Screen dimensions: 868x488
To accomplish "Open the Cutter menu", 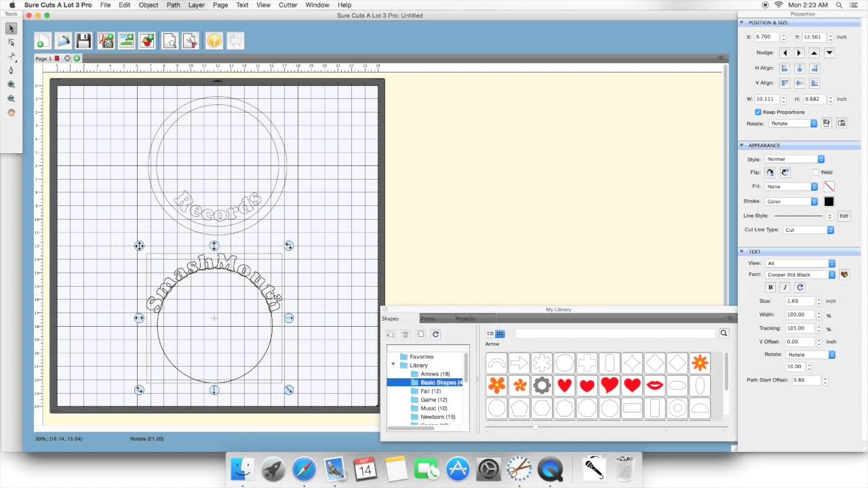I will pyautogui.click(x=288, y=5).
